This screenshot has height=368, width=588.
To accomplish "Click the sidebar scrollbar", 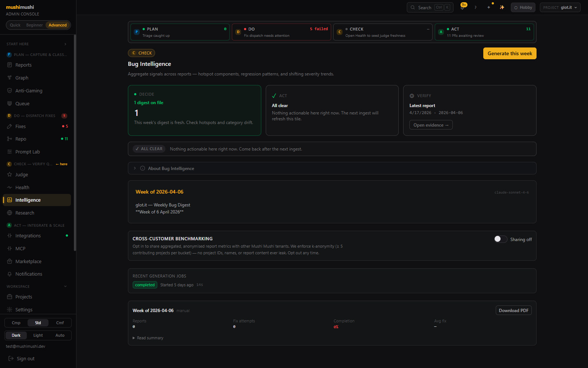I will pos(75,143).
